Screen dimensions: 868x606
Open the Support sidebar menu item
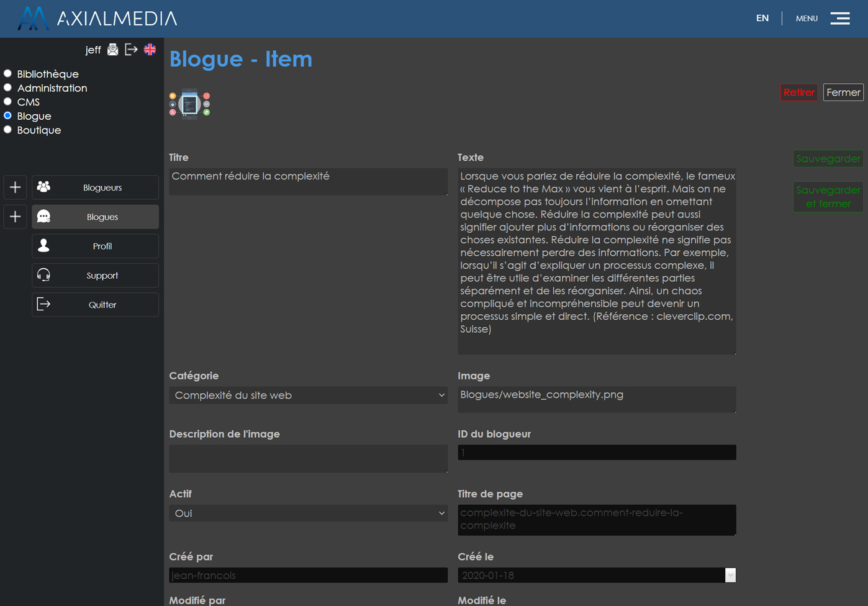95,275
